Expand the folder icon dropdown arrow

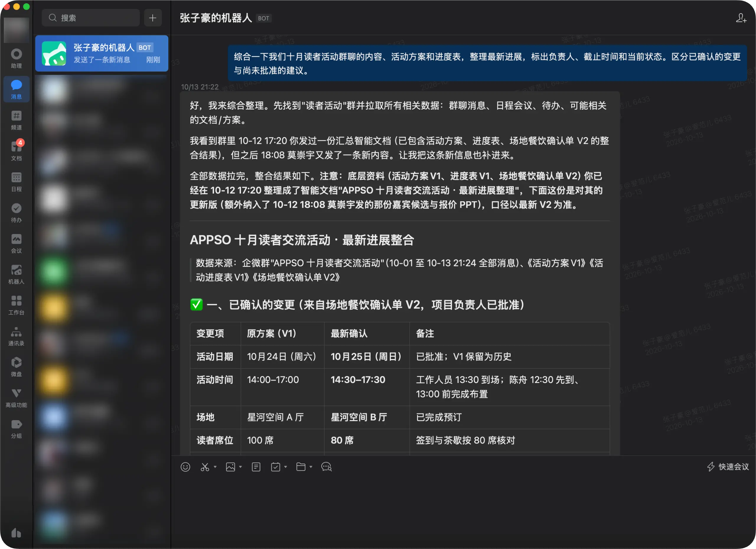pyautogui.click(x=311, y=467)
